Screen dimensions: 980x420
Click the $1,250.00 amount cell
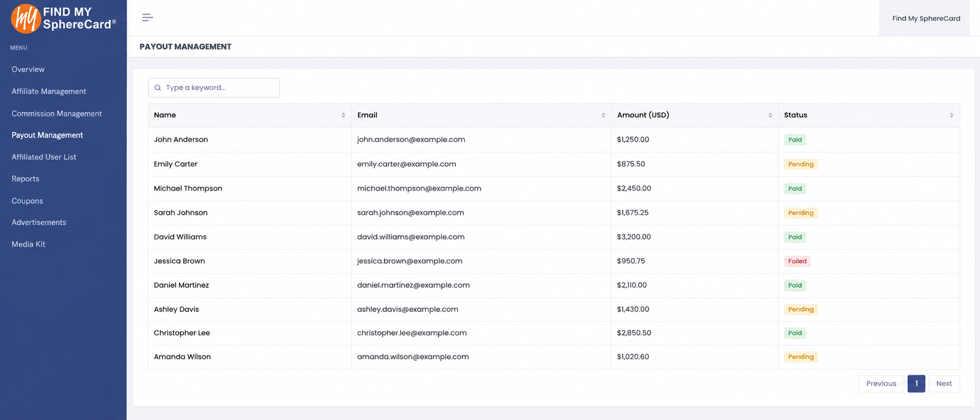click(x=695, y=140)
